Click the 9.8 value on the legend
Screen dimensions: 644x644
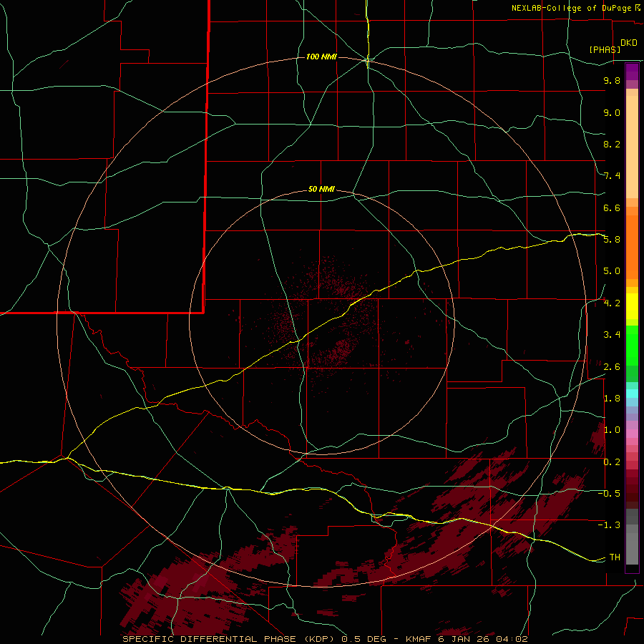612,80
